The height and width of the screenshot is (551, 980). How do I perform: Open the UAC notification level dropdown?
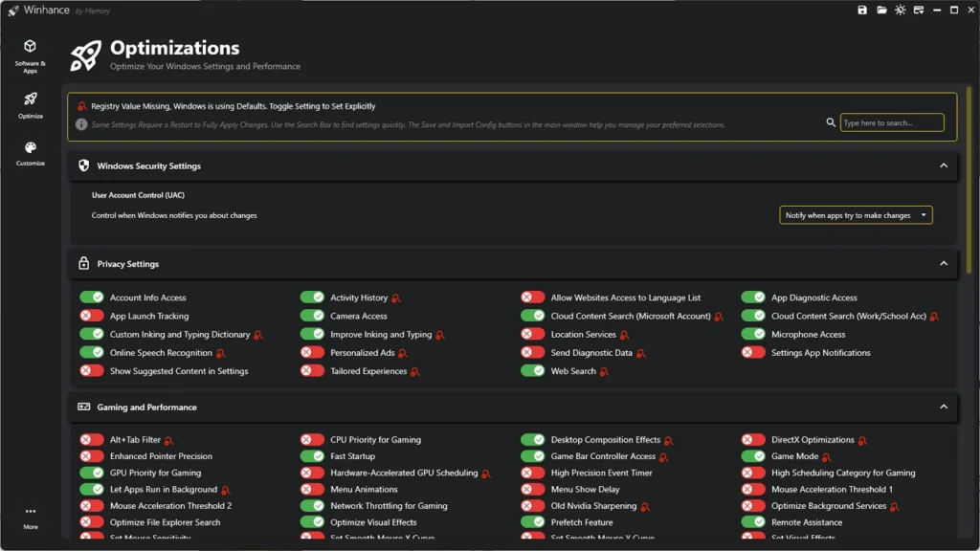856,215
